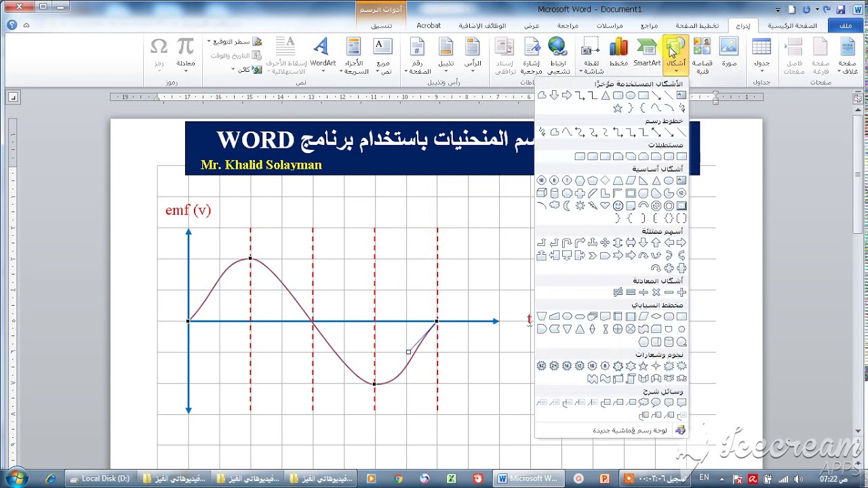Click the emf (v) axis label text

pyautogui.click(x=188, y=210)
